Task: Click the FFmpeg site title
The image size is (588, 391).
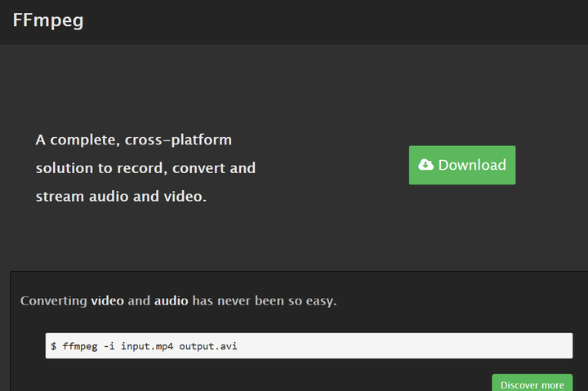Action: [x=48, y=20]
